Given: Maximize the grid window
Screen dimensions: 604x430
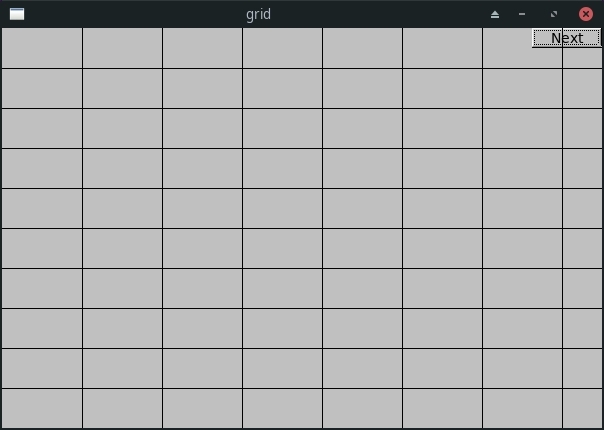Looking at the screenshot, I should (554, 14).
